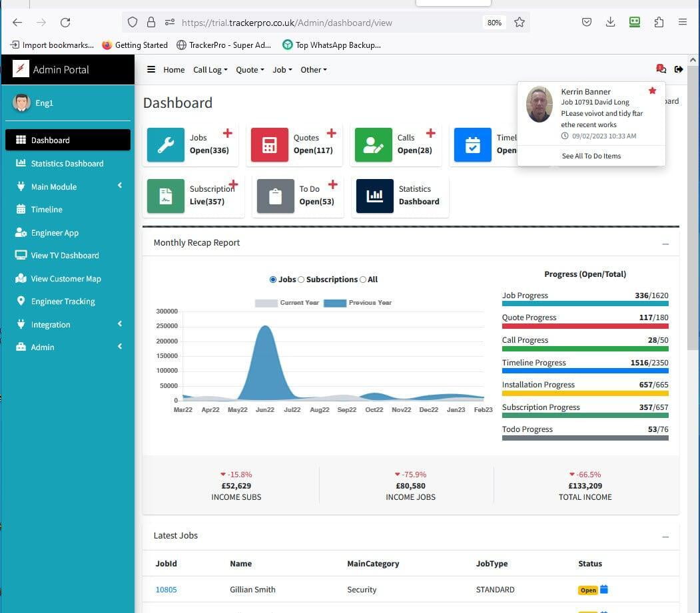Click the Calls green user icon
The height and width of the screenshot is (613, 700).
click(374, 144)
